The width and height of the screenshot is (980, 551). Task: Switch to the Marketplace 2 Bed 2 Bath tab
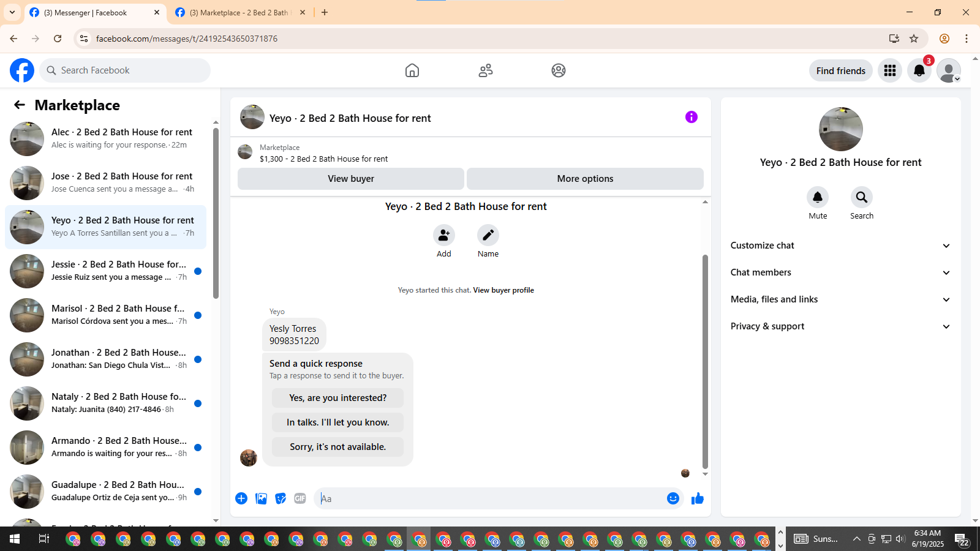241,12
